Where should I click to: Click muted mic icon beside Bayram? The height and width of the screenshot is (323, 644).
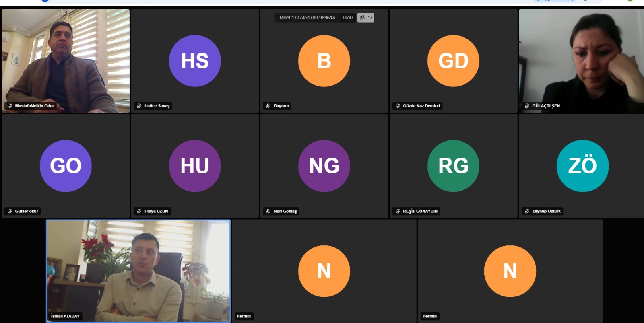tap(268, 106)
